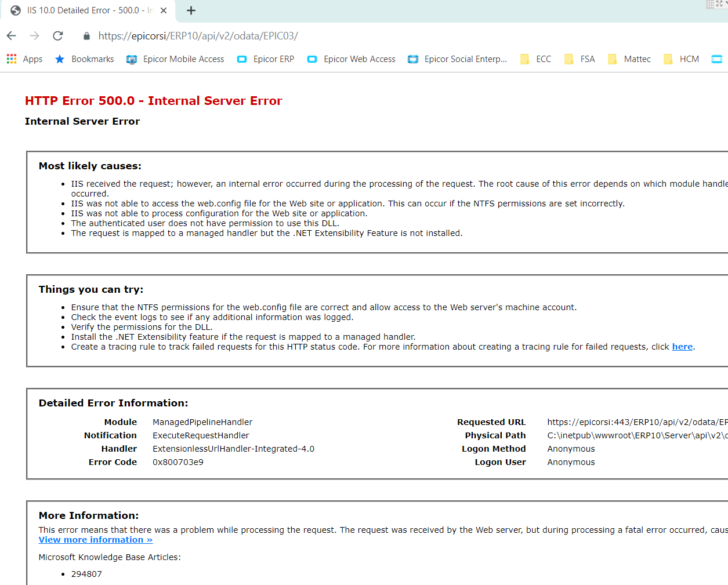This screenshot has width=728, height=585.
Task: Open the 'View more information »' link
Action: point(96,540)
